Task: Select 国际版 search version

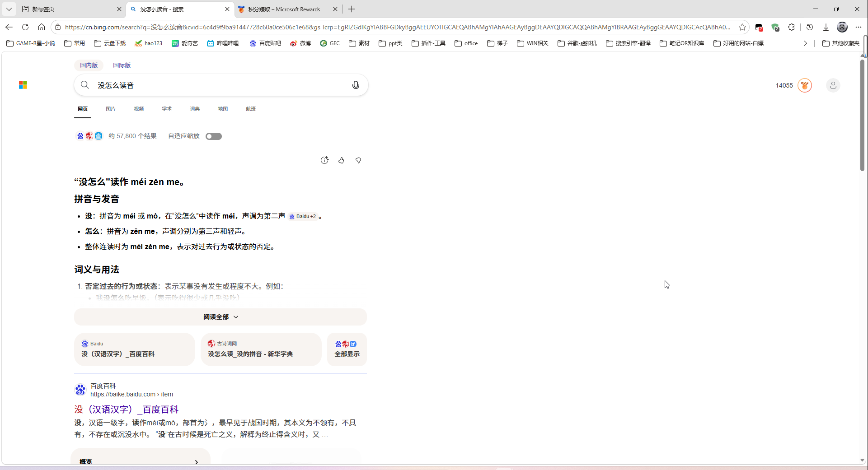Action: 122,65
